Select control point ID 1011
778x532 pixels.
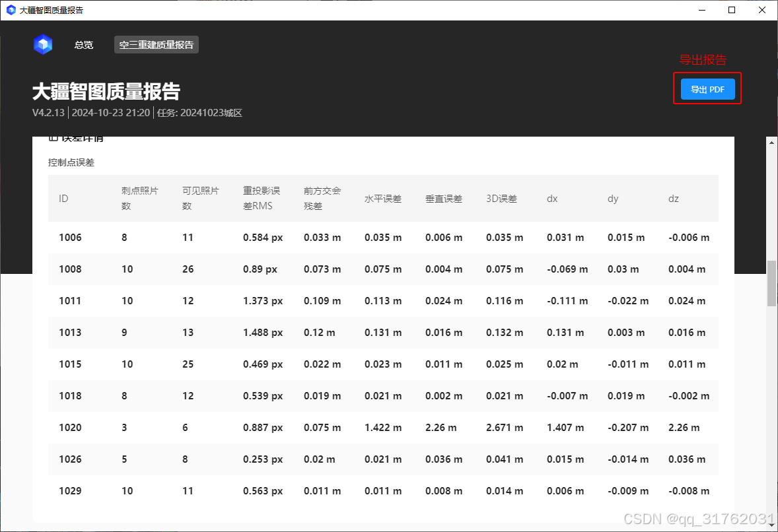pyautogui.click(x=70, y=301)
